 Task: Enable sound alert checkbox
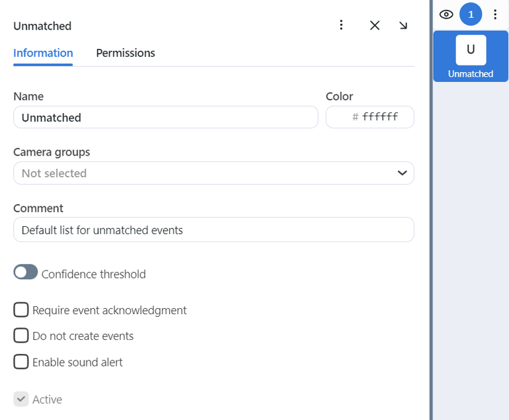coord(22,362)
